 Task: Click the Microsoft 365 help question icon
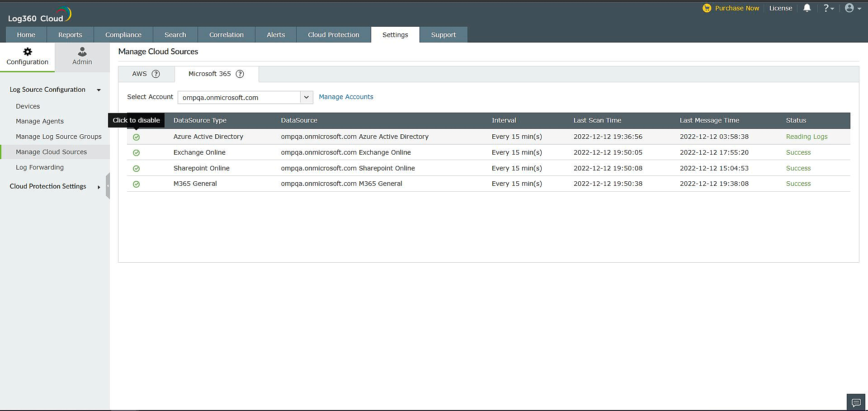(240, 74)
